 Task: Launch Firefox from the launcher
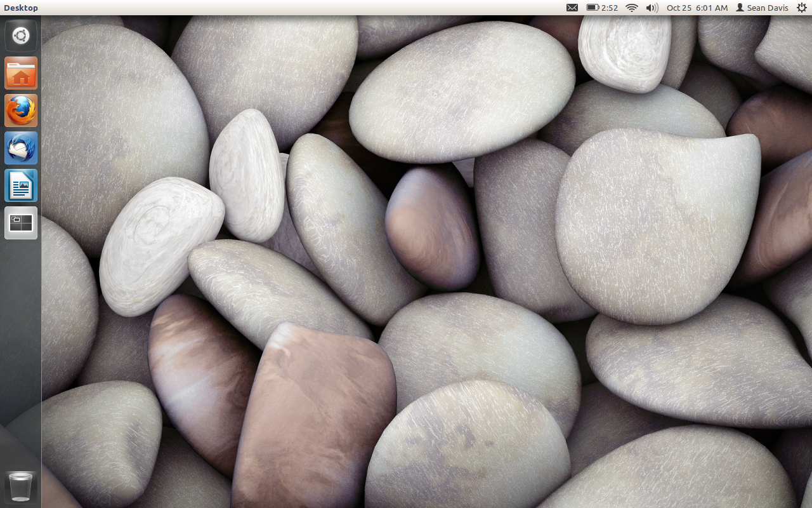(20, 110)
